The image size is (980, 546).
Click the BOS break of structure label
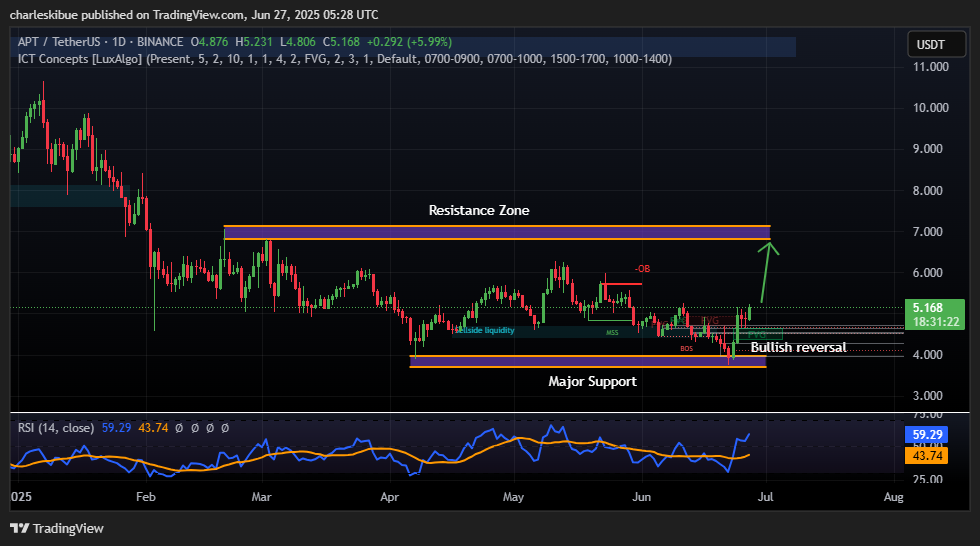tap(686, 349)
